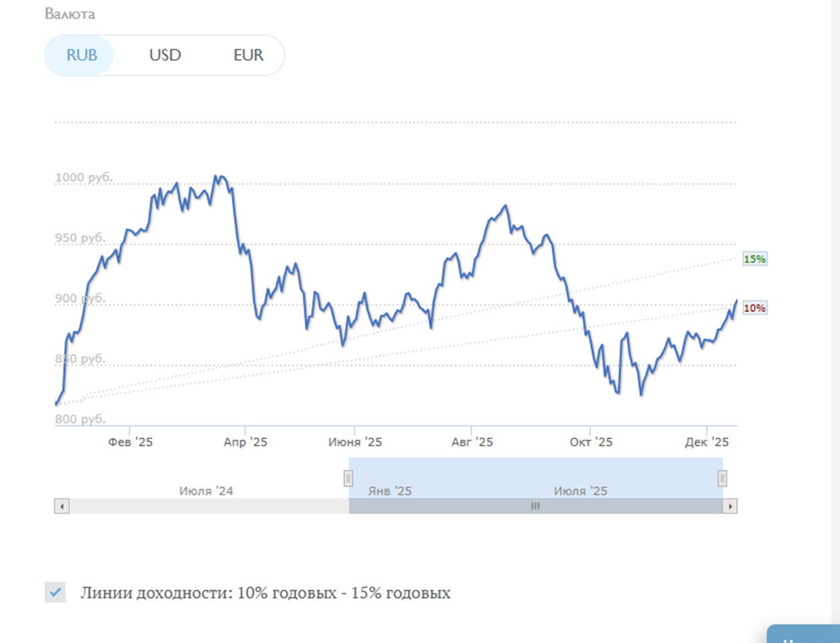The height and width of the screenshot is (643, 840).
Task: Grab the right range selector handle
Action: pos(722,478)
